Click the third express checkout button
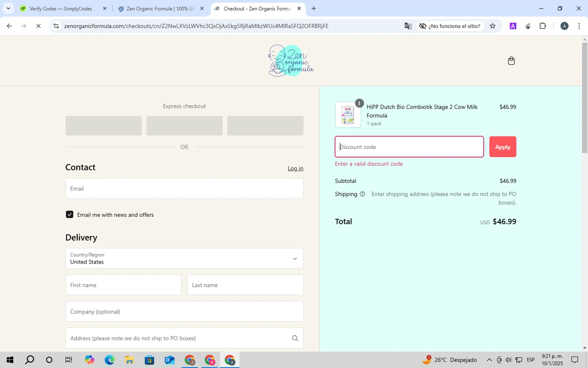Screen dimensions: 588x368 [265, 126]
